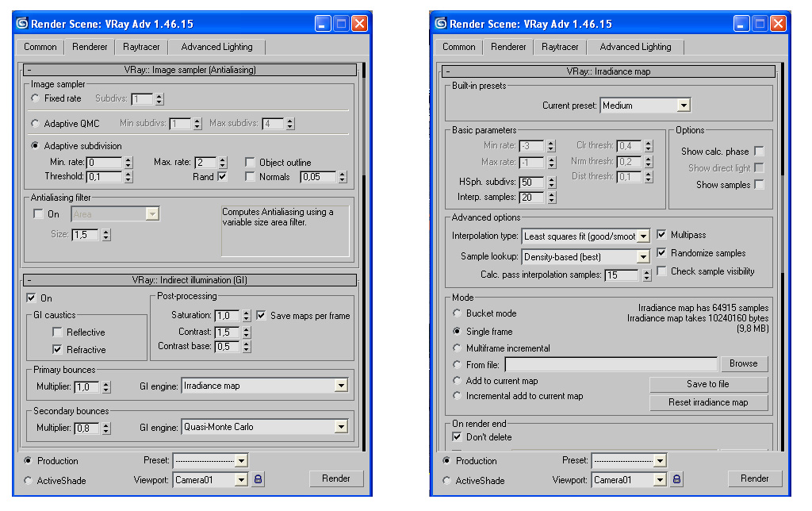Screen dimensions: 812x511
Task: Open Common tab in left window
Action: point(40,47)
